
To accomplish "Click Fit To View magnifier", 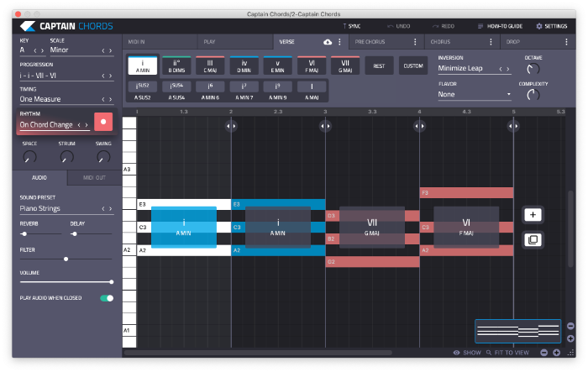I will [x=489, y=353].
